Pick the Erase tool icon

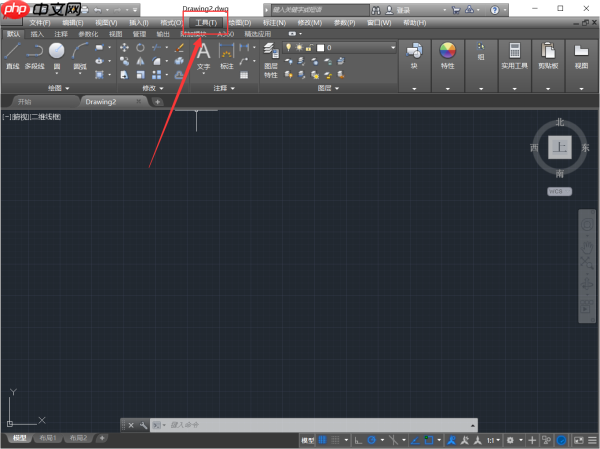coord(179,47)
